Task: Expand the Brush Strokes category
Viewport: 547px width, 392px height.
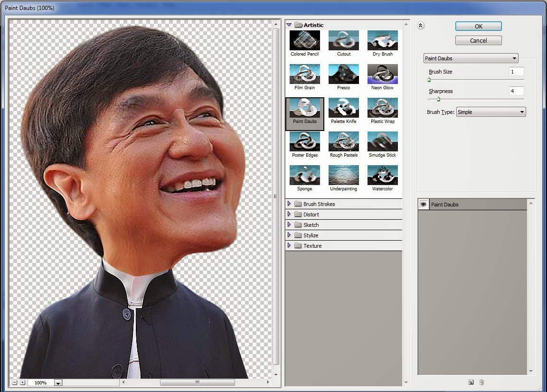Action: tap(290, 204)
